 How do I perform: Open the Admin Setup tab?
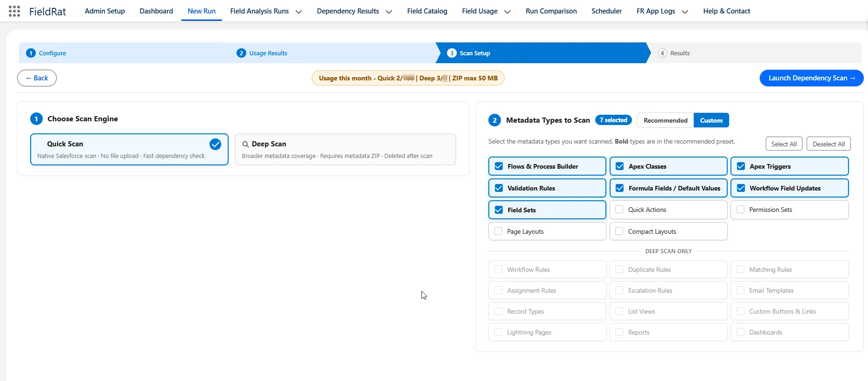(x=105, y=11)
